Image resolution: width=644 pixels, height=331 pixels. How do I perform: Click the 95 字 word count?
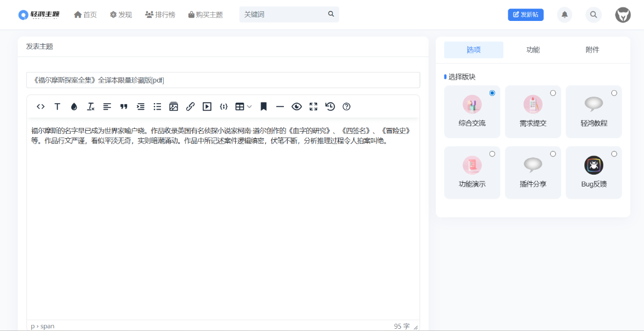tap(401, 326)
